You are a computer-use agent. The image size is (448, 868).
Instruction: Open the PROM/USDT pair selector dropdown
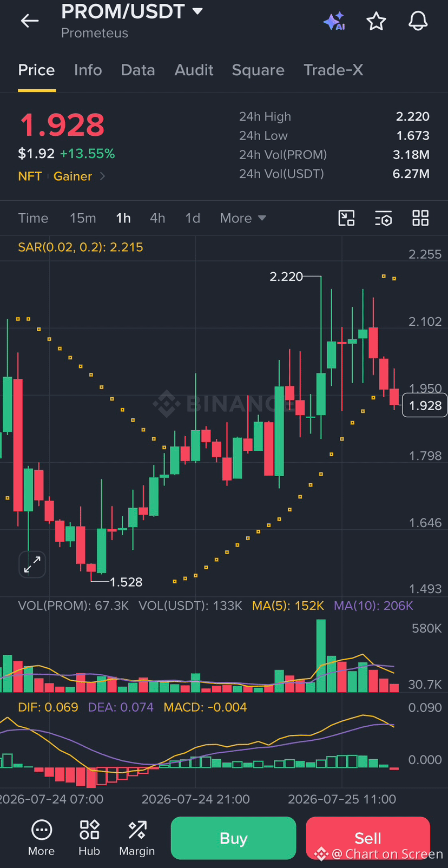(132, 11)
